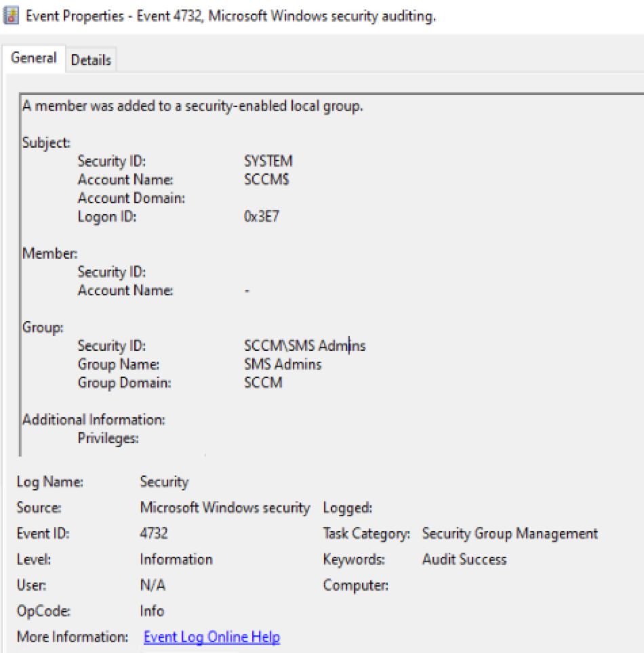Click the Keywords value 'Audit Success'
Viewport: 644px width, 653px height.
[464, 560]
